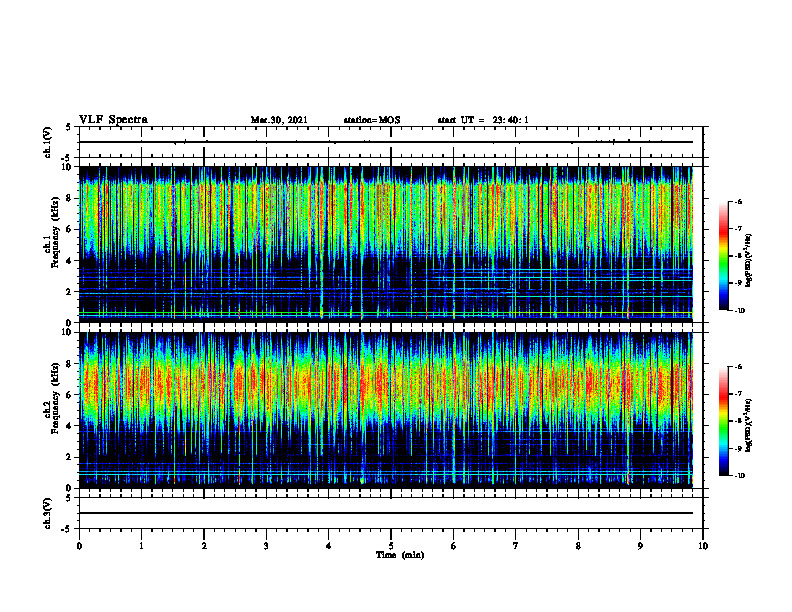
Task: Click time-axis tick label "8" below the plots
Action: (578, 546)
